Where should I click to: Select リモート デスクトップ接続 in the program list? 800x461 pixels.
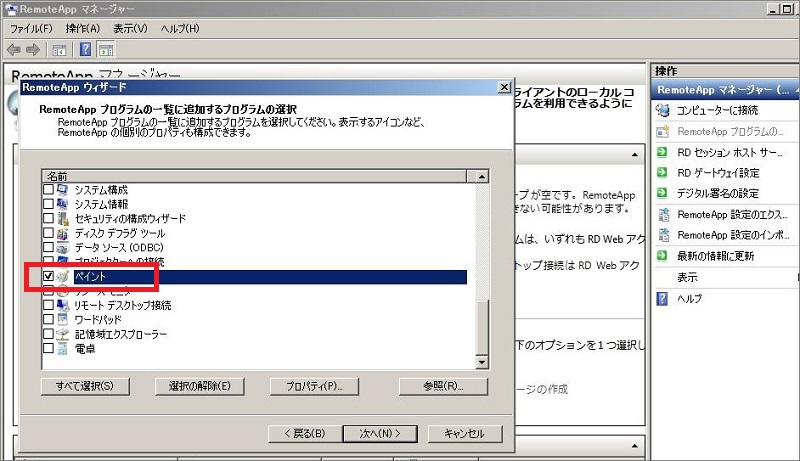(x=122, y=305)
